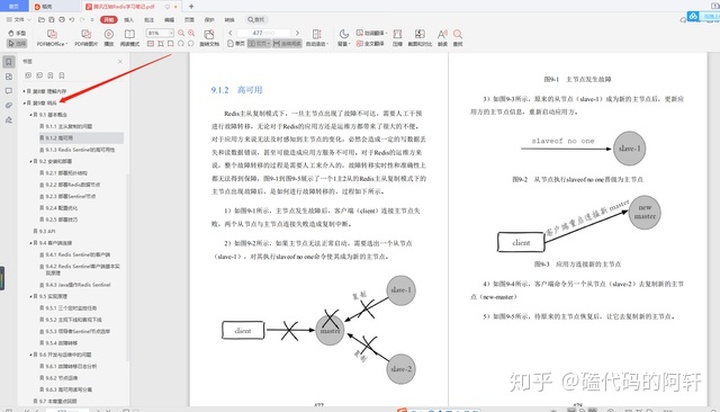720x412 pixels.
Task: Show the bookmarks sidebar panel
Action: [x=9, y=62]
